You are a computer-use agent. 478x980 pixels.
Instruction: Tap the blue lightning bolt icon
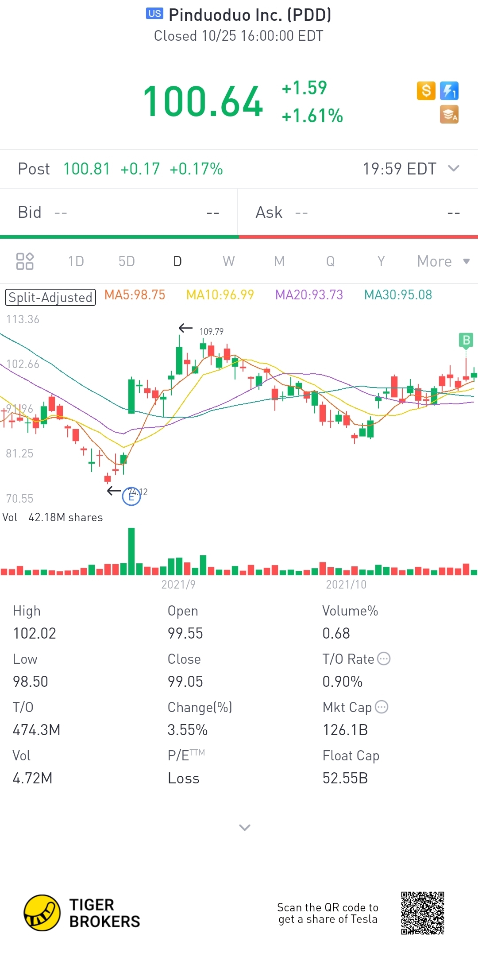pos(449,91)
